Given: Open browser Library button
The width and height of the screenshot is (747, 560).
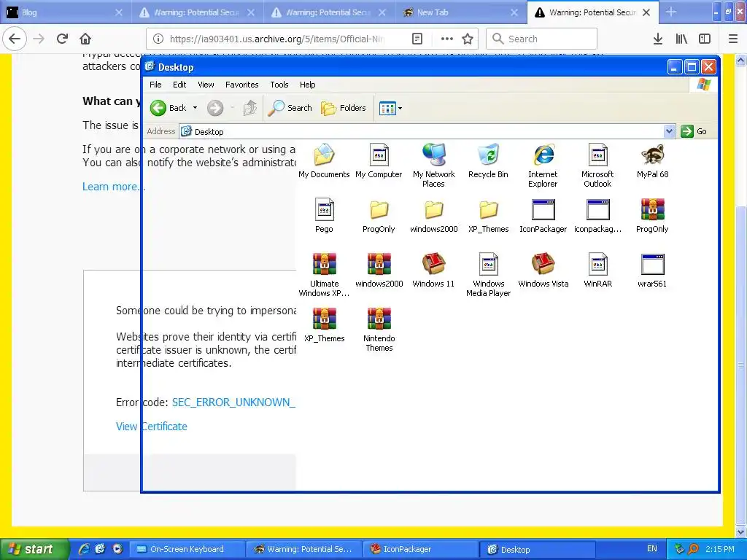Looking at the screenshot, I should pos(681,39).
